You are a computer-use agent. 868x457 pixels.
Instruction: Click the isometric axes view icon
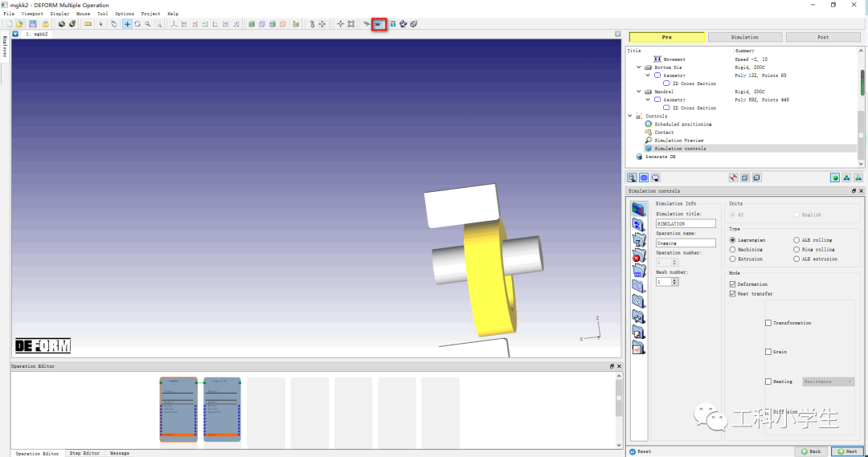(x=174, y=24)
